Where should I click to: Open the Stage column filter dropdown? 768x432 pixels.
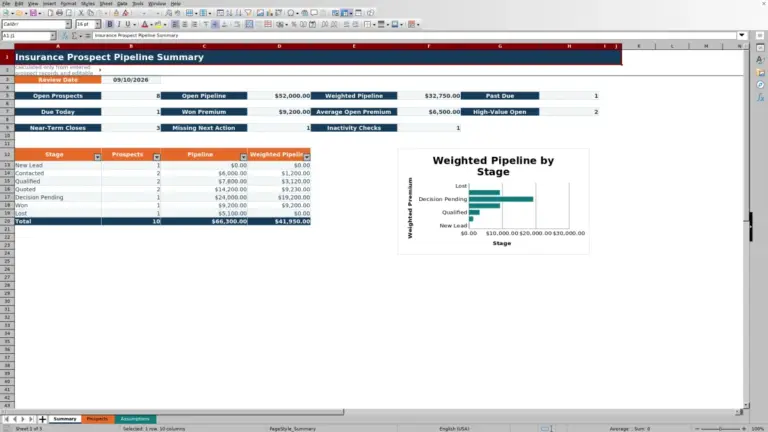(x=97, y=157)
